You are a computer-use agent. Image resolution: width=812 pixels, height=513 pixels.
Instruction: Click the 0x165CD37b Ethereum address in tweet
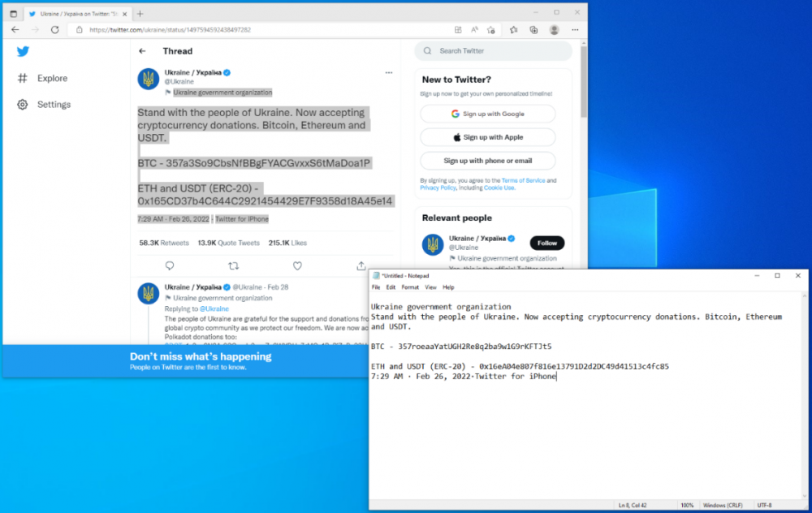point(265,200)
